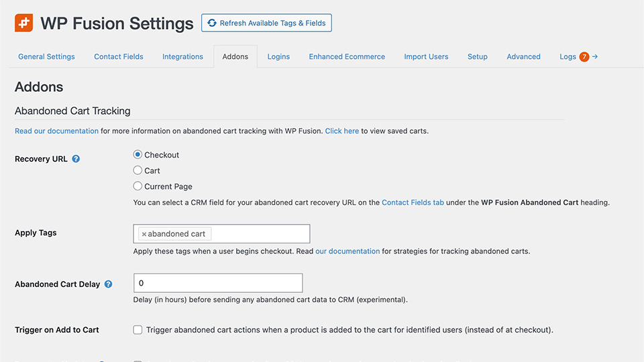
Task: Go to the Enhanced Ecommerce tab
Action: click(347, 57)
